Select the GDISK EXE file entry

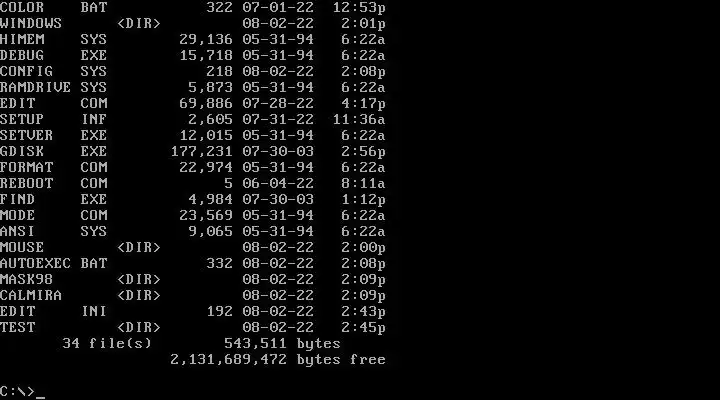click(193, 151)
